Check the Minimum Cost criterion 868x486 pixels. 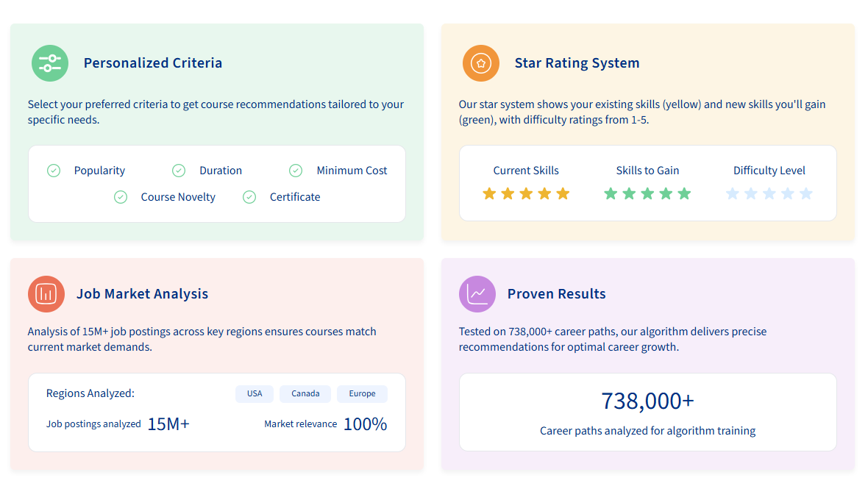pos(295,170)
